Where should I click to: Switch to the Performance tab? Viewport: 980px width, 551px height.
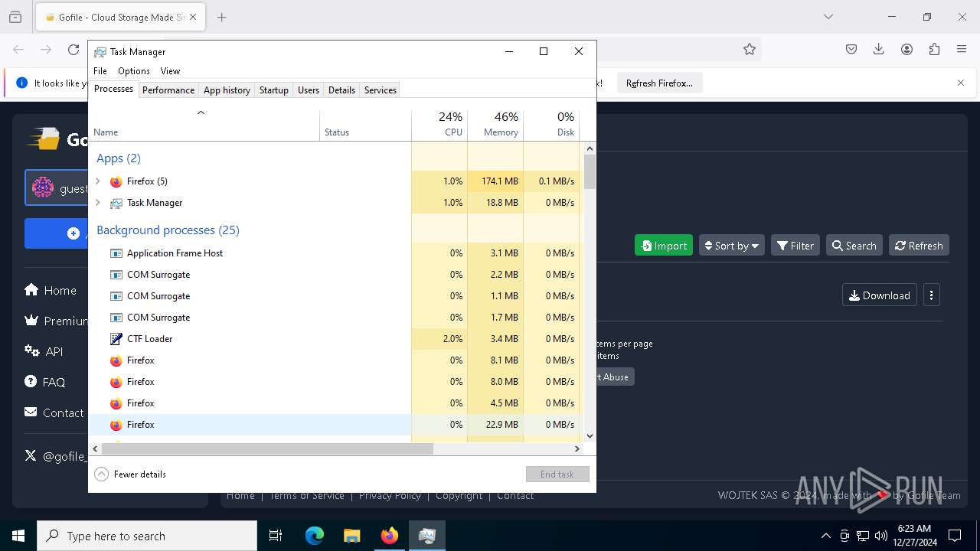pos(168,90)
